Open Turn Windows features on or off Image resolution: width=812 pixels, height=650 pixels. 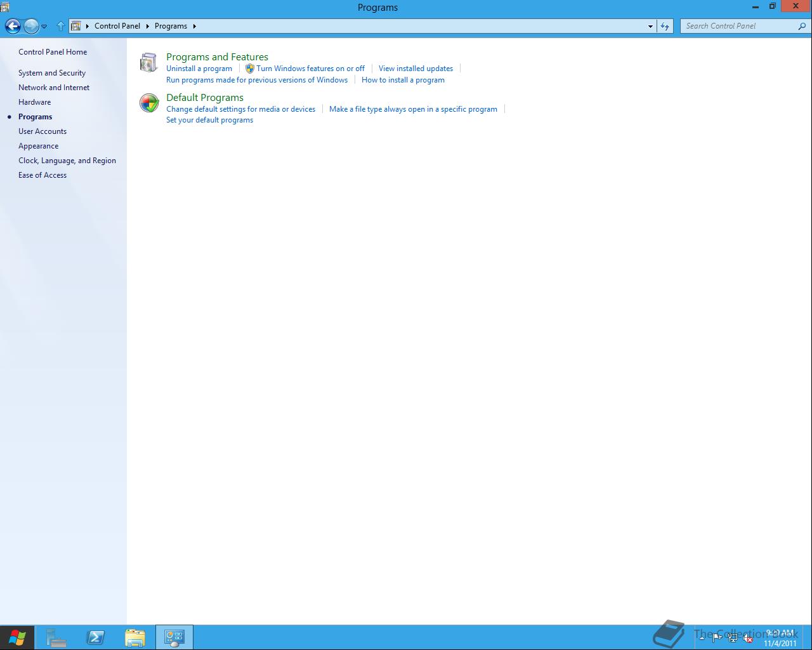310,69
